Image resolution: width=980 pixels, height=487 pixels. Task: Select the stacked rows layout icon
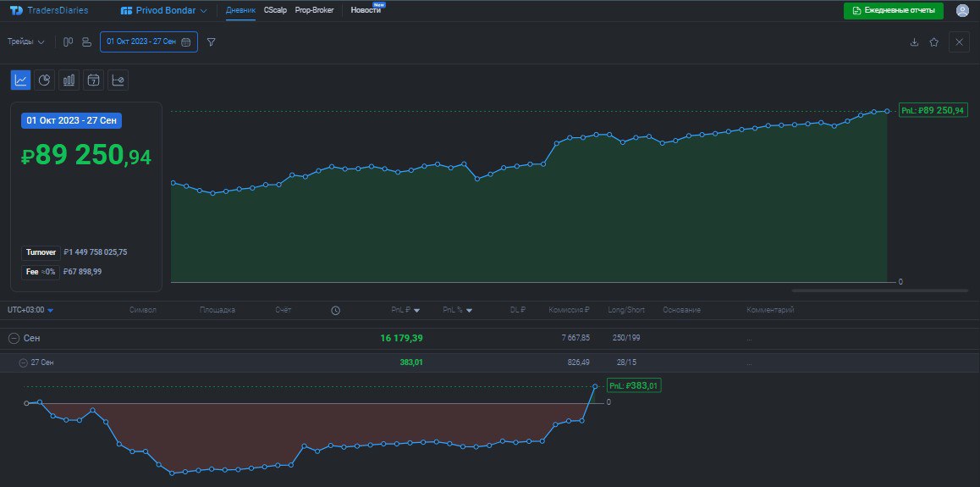(x=87, y=42)
